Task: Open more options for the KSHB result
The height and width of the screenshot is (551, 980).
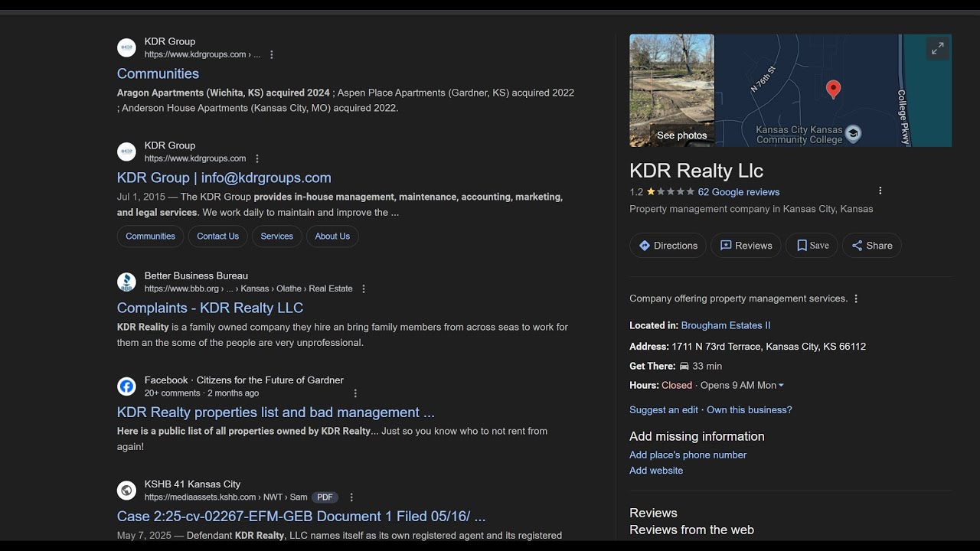Action: pos(351,497)
